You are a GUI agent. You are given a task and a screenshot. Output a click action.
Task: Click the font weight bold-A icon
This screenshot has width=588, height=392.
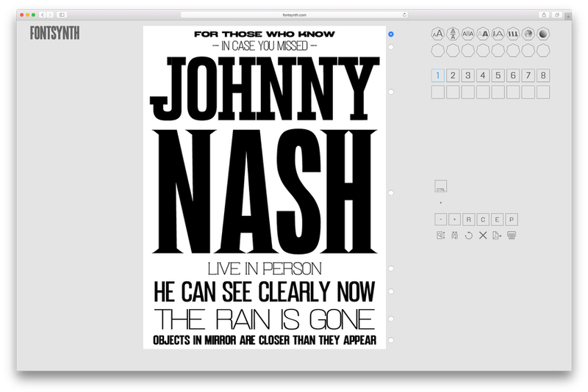tap(483, 34)
